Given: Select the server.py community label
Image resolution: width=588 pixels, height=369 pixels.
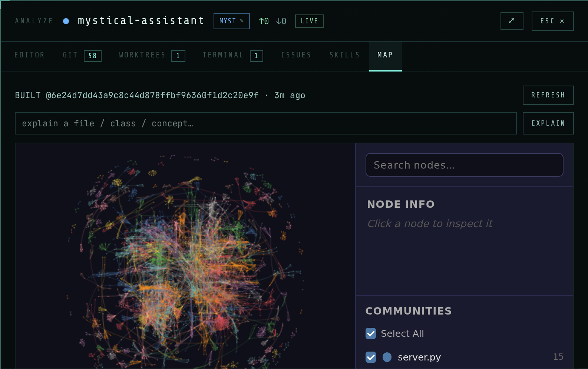Looking at the screenshot, I should point(419,357).
